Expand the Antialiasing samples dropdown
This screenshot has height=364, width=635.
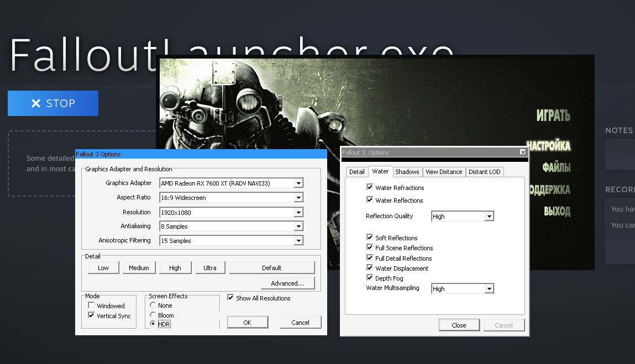298,226
